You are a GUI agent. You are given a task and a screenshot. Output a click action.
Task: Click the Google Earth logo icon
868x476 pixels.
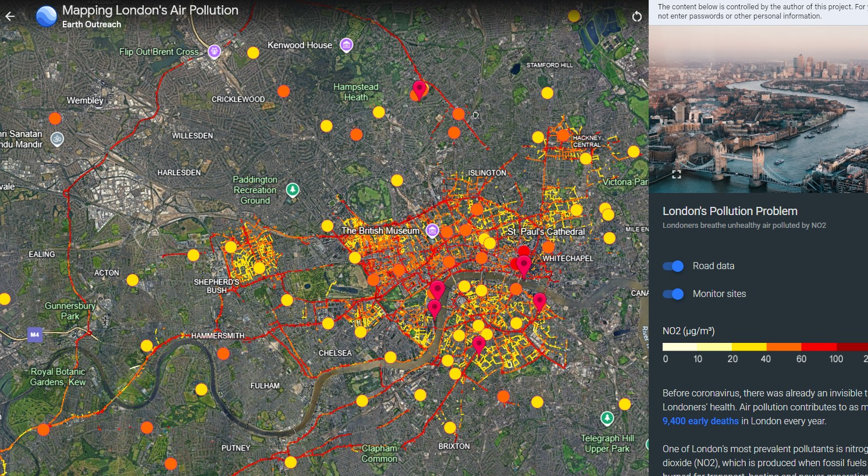click(47, 16)
